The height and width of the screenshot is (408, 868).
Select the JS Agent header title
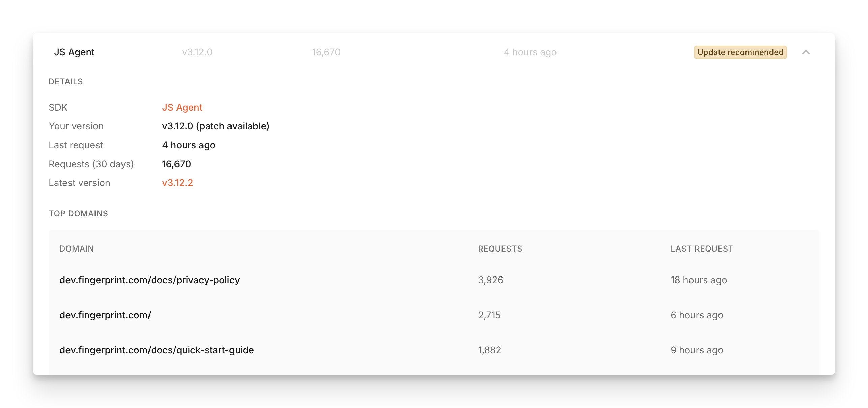coord(75,52)
